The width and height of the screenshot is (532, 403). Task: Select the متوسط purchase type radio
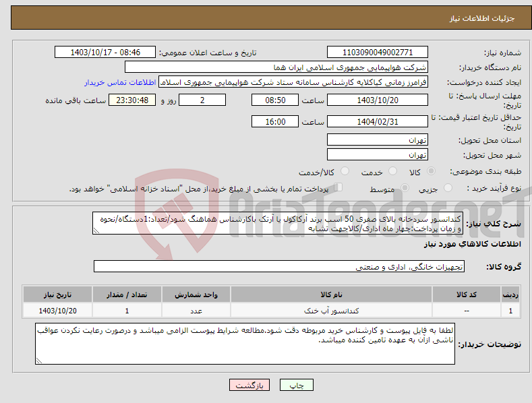(405, 187)
